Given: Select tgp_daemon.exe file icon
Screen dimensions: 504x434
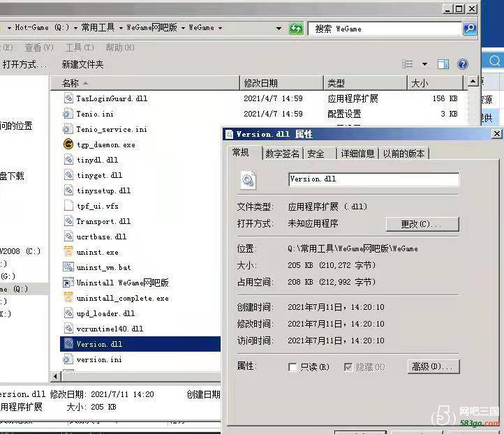Looking at the screenshot, I should tap(68, 144).
